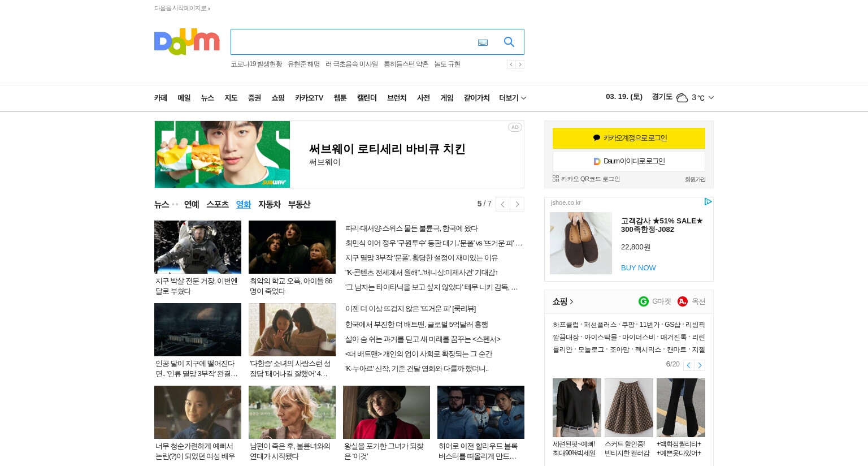Open 인공 달이 지구에 떨어진다면 article thumbnail
The width and height of the screenshot is (868, 466).
(x=198, y=330)
